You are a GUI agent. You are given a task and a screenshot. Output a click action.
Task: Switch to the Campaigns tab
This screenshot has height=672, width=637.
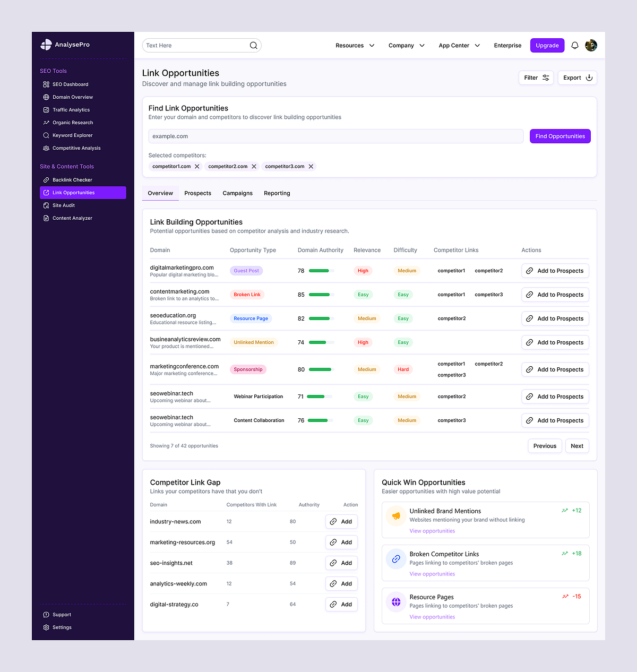click(237, 193)
